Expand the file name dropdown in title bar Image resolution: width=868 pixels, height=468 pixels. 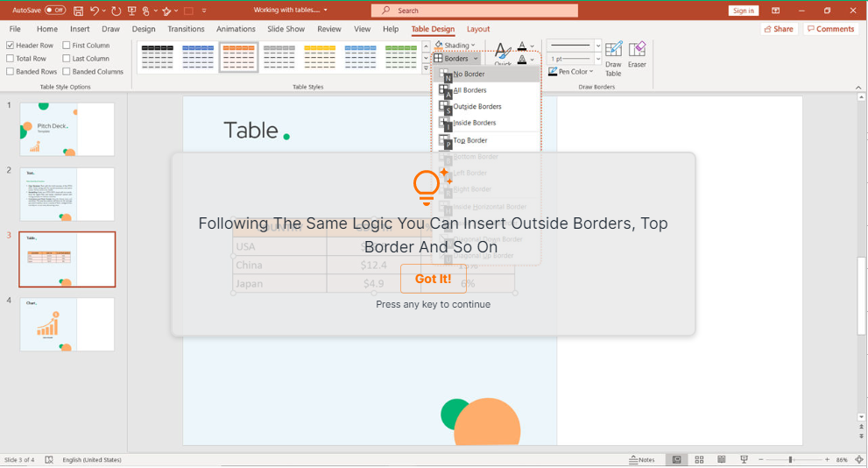point(326,10)
